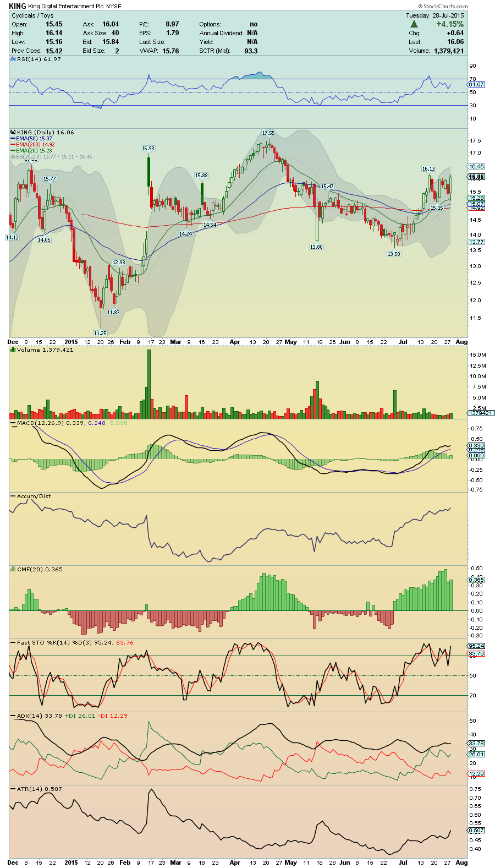Image resolution: width=495 pixels, height=868 pixels.
Task: Click the Bid value 15.84
Action: point(111,42)
